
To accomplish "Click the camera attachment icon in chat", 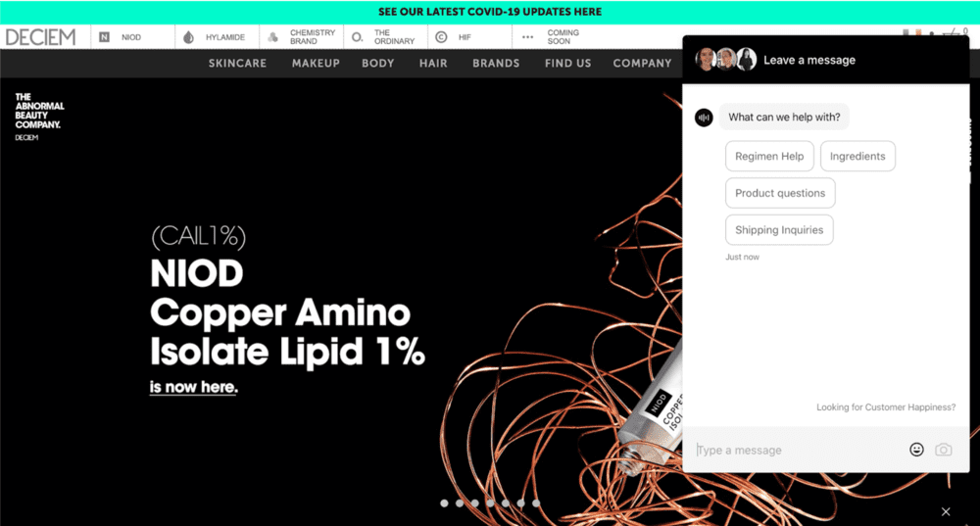I will pos(943,450).
